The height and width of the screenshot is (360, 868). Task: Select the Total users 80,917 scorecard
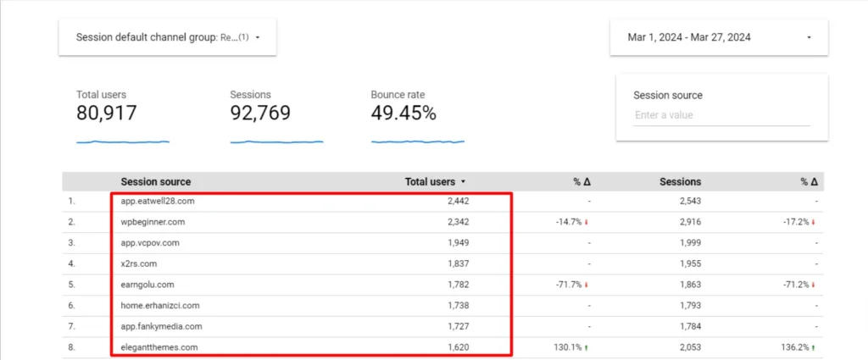(106, 113)
